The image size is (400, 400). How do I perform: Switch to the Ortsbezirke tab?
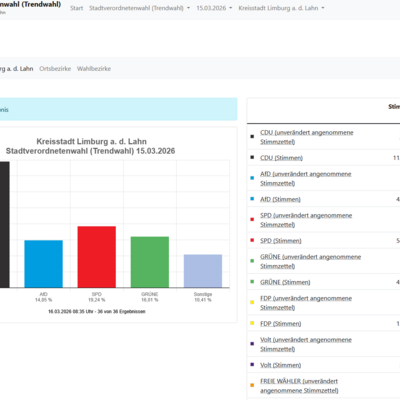[x=55, y=69]
